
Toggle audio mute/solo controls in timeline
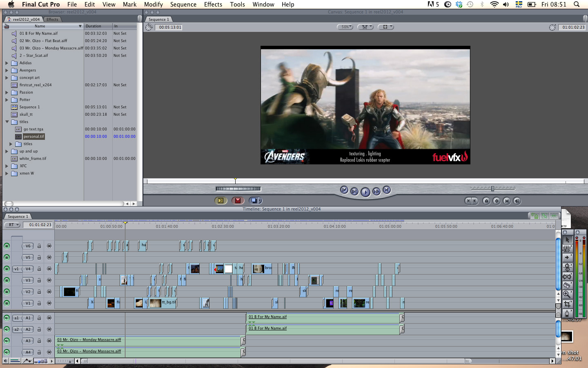(x=5, y=361)
